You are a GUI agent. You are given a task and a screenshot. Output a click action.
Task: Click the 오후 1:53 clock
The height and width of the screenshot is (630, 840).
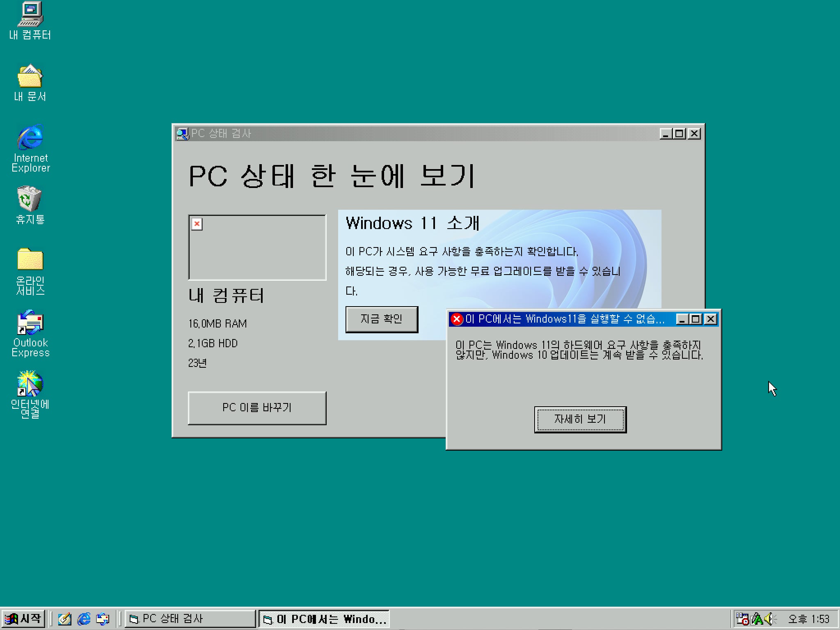808,619
